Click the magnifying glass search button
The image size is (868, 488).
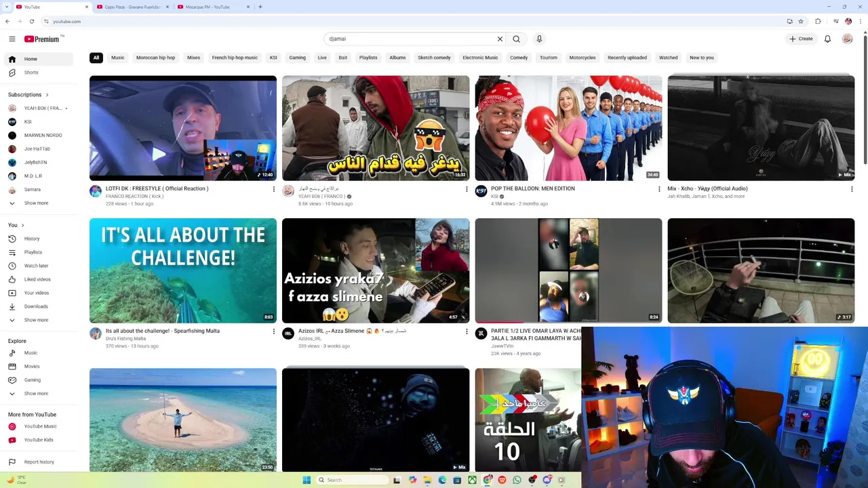516,39
